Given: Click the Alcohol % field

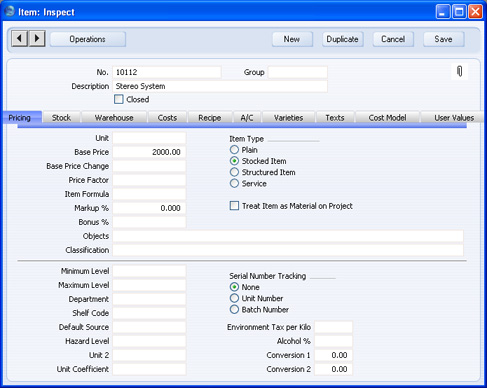Looking at the screenshot, I should 333,341.
